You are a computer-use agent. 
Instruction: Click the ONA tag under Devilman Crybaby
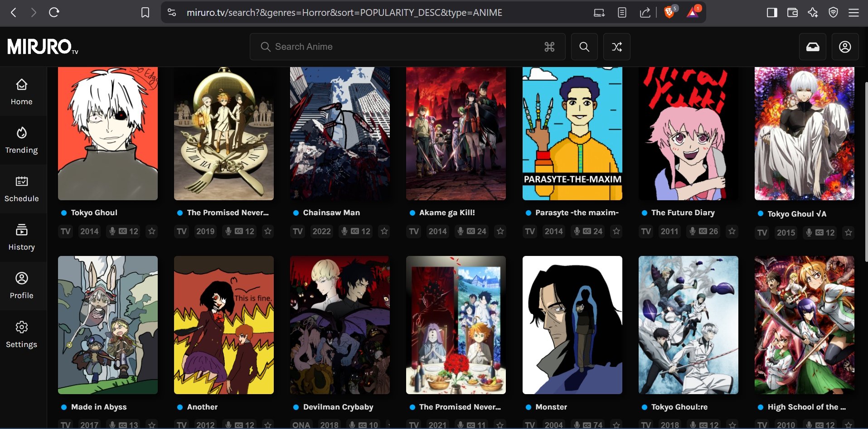[301, 425]
